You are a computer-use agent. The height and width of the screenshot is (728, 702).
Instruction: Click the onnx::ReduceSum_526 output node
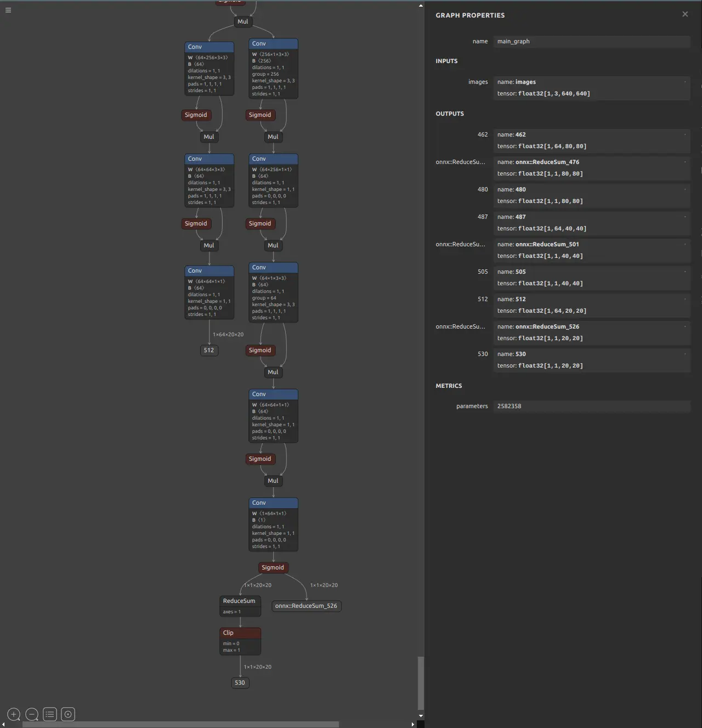[x=306, y=606]
